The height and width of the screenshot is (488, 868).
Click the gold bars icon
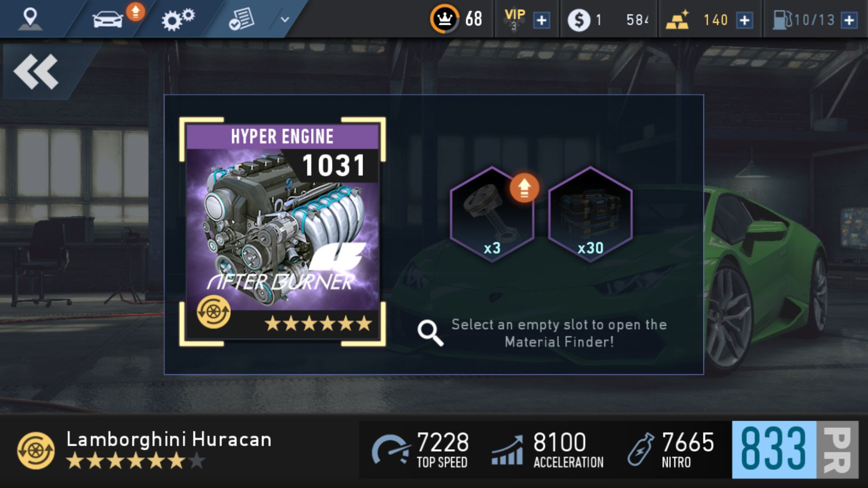coord(677,20)
